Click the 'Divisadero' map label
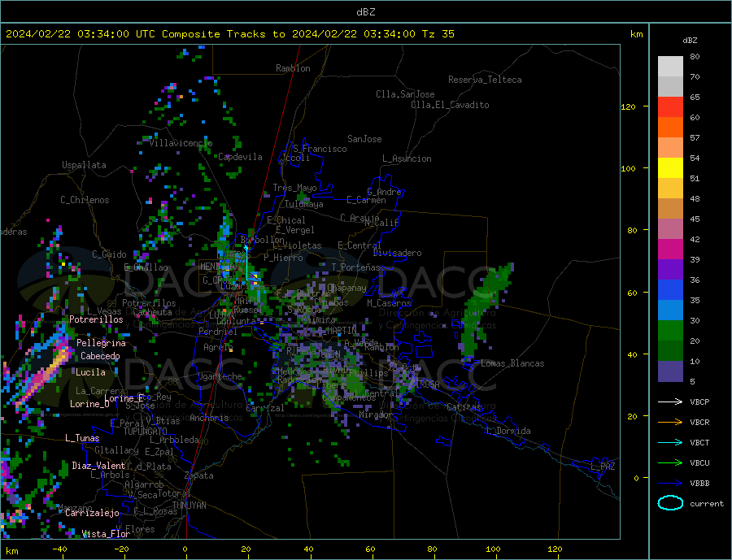 [397, 253]
